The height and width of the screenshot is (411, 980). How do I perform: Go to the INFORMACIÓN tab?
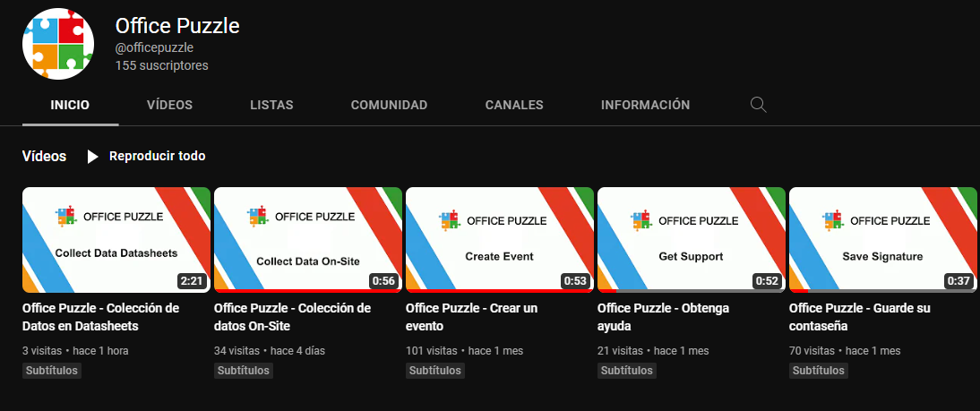point(646,105)
